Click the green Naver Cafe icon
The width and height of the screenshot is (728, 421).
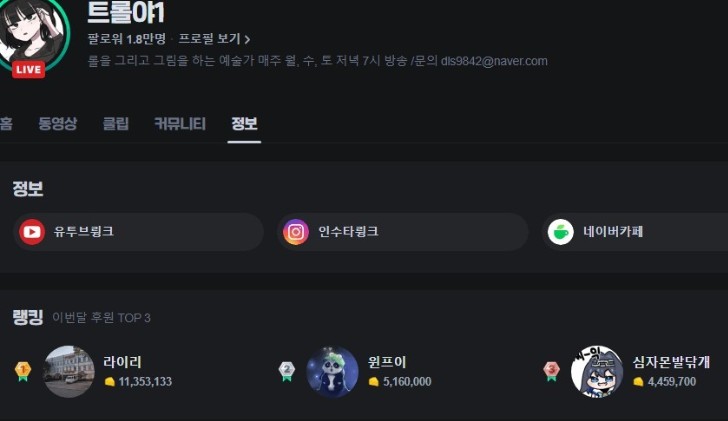pyautogui.click(x=560, y=232)
